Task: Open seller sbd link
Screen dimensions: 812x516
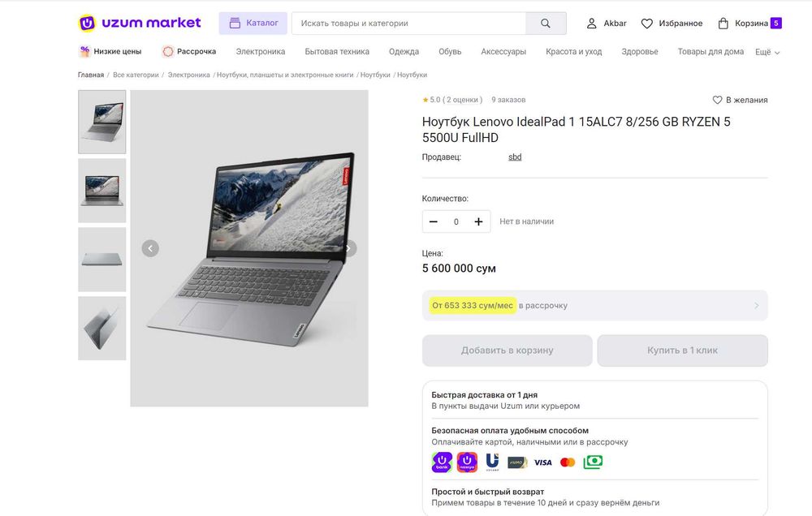Action: (x=515, y=157)
